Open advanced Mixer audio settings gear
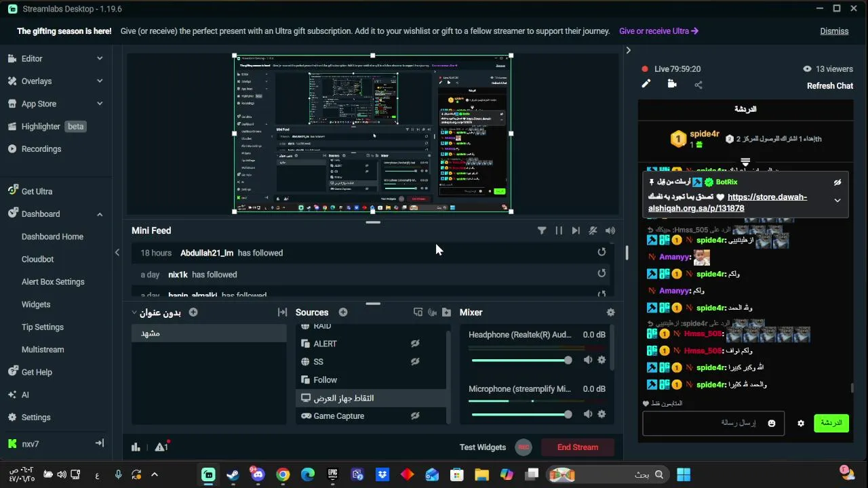 pos(610,312)
